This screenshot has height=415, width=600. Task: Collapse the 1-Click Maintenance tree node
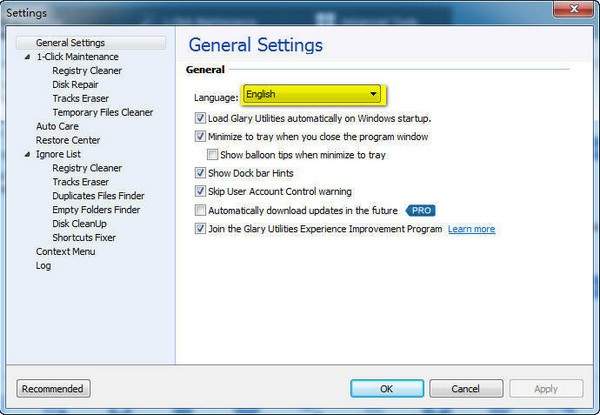(x=28, y=57)
